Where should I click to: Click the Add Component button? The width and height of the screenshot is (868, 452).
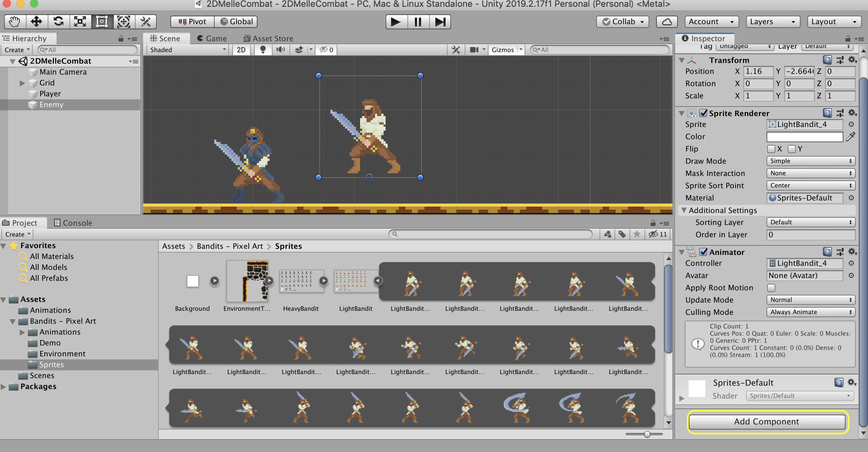pos(766,421)
